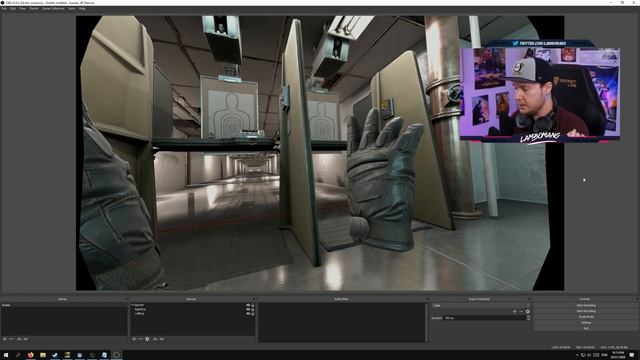
Task: Select the webcam overlay in the preview
Action: pos(540,92)
